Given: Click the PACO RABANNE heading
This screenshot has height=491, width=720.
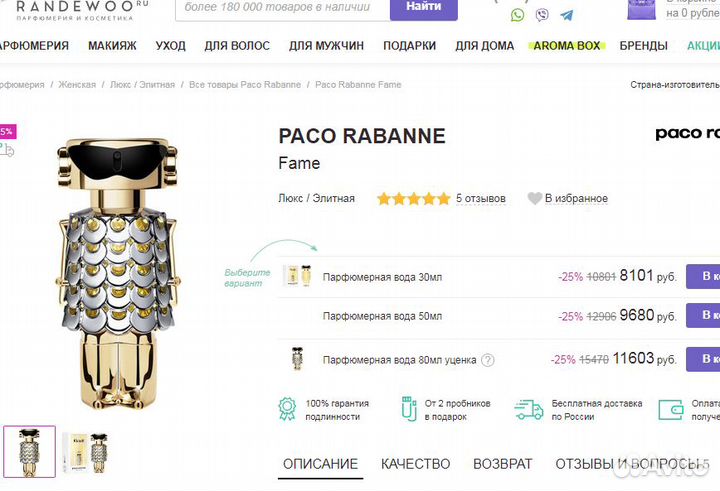Looking at the screenshot, I should pos(362,136).
